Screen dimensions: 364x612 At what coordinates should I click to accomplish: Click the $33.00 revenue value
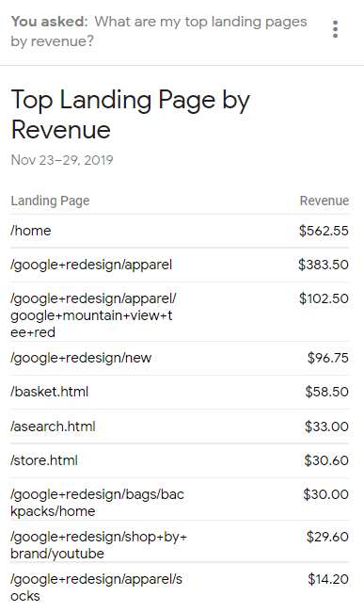point(326,427)
